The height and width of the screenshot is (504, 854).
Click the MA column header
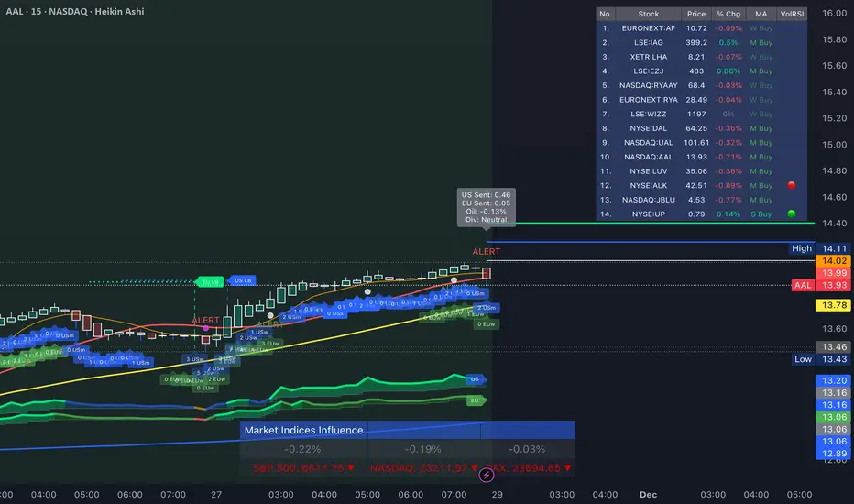(761, 14)
